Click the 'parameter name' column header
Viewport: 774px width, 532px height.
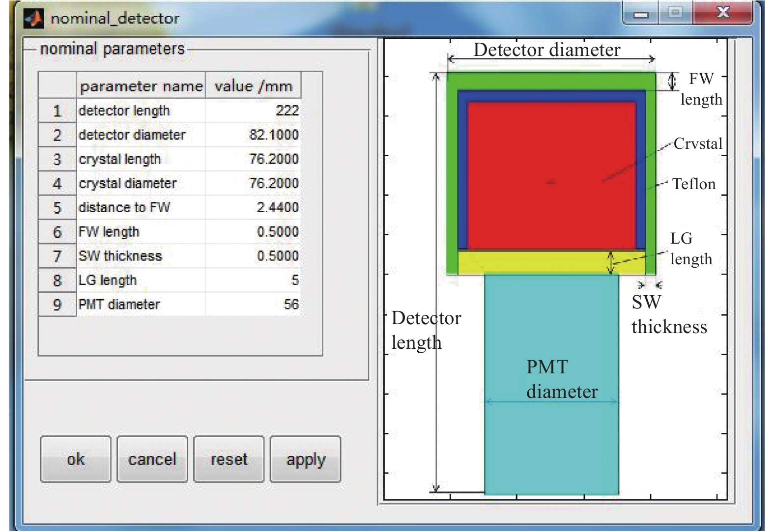(141, 86)
